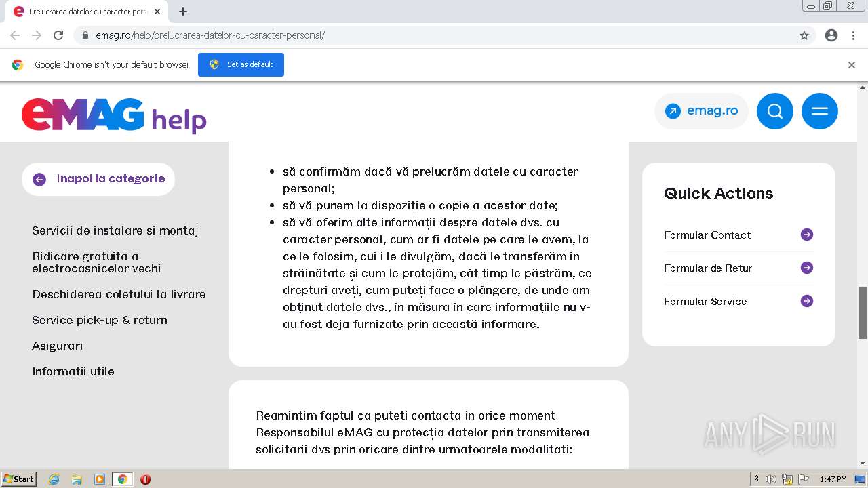This screenshot has height=488, width=868.
Task: Open a new tab with the plus button
Action: tap(183, 12)
